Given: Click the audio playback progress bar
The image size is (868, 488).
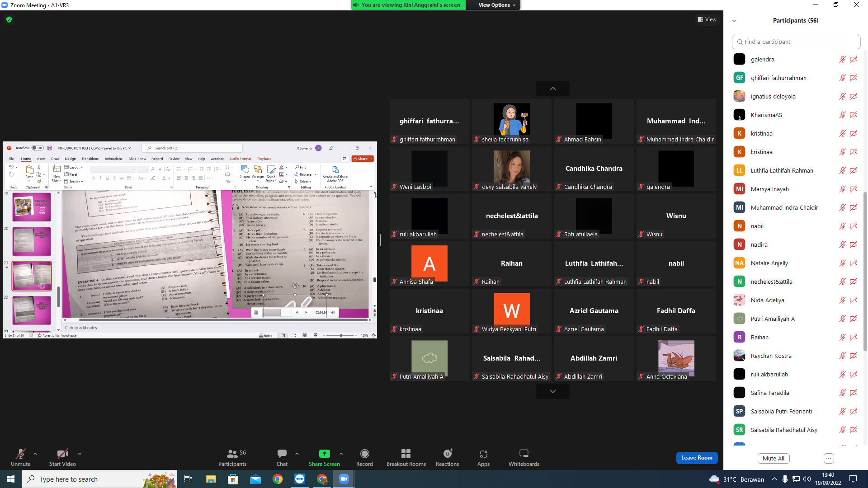Looking at the screenshot, I should click(277, 312).
